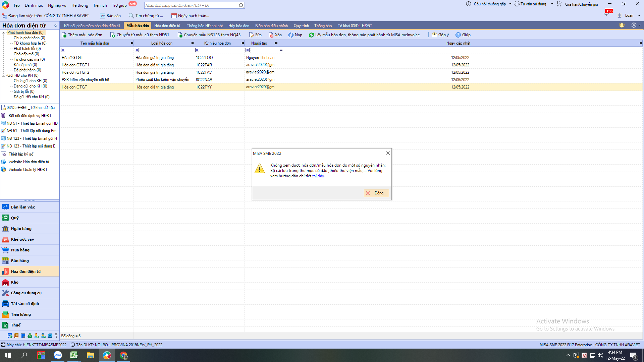Click the yellow bell notification icon
The image size is (644, 362).
(x=622, y=25)
